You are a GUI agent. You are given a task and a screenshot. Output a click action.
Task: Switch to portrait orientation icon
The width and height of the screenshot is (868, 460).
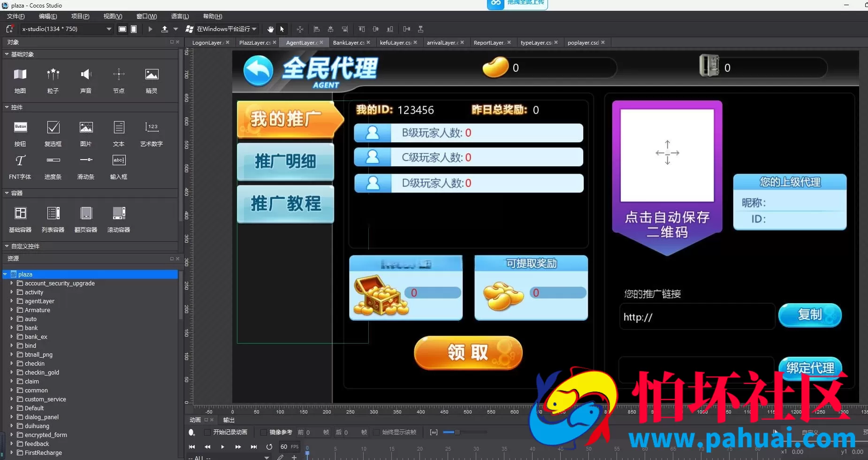tap(134, 29)
